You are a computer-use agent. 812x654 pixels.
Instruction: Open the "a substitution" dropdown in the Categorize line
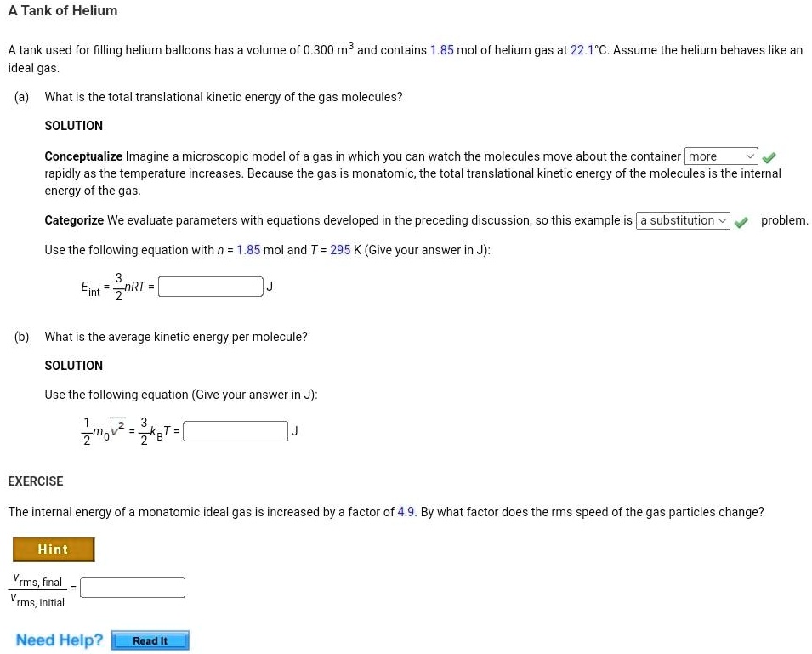click(x=682, y=220)
